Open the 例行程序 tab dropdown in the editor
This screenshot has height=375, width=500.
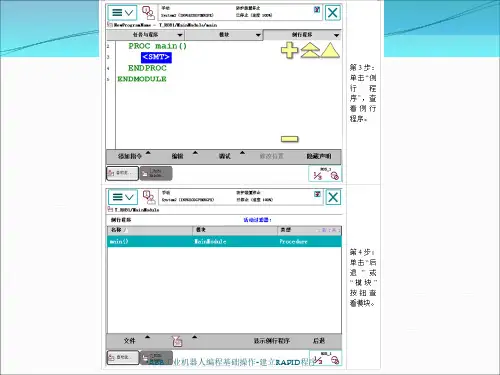click(302, 35)
